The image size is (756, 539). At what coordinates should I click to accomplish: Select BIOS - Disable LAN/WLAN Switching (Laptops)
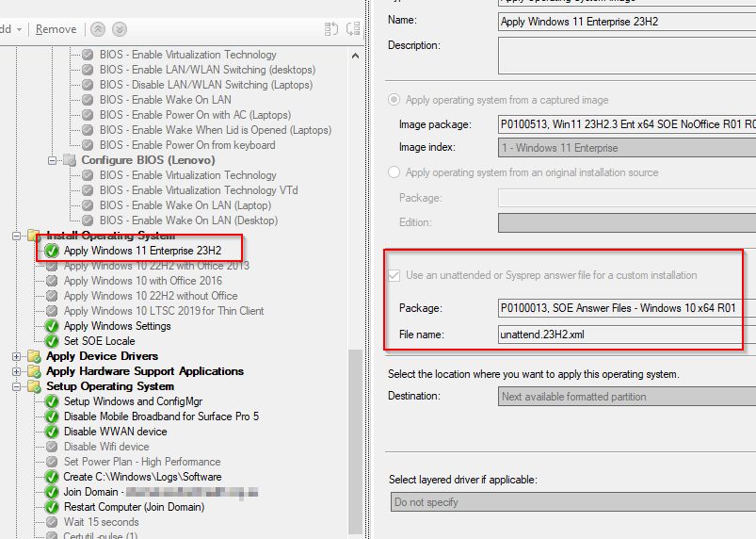206,85
